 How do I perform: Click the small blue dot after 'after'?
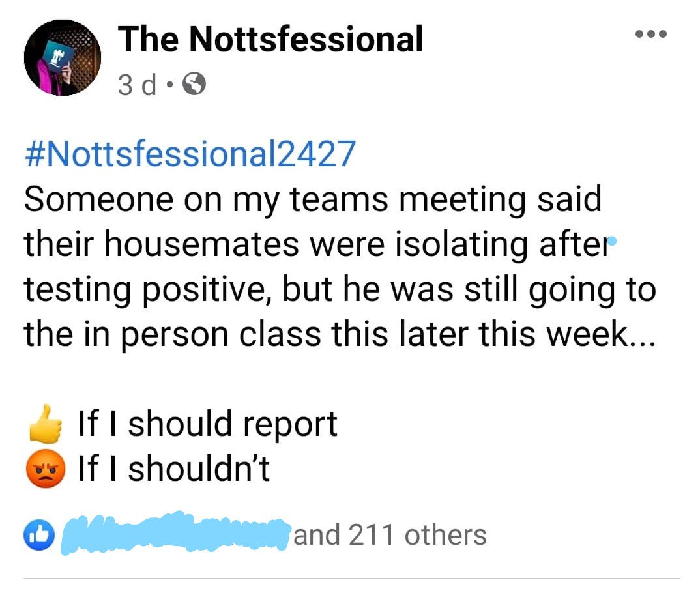click(613, 241)
